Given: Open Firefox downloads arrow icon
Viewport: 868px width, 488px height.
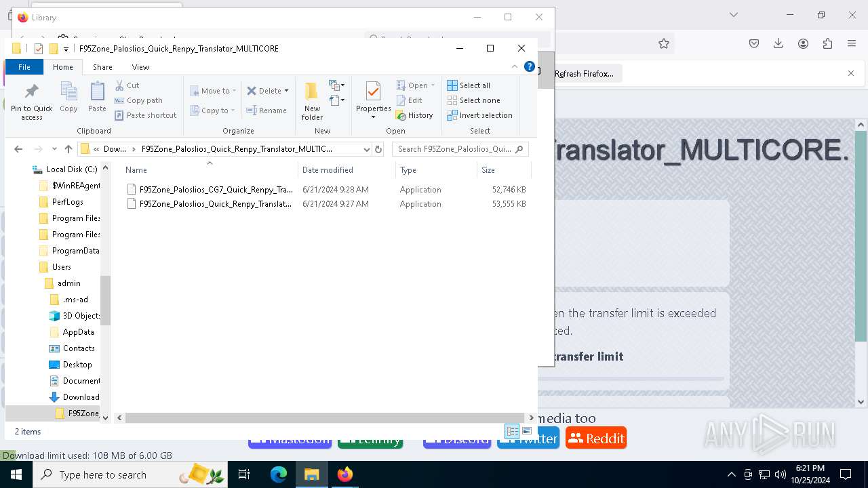Looking at the screenshot, I should pyautogui.click(x=778, y=43).
